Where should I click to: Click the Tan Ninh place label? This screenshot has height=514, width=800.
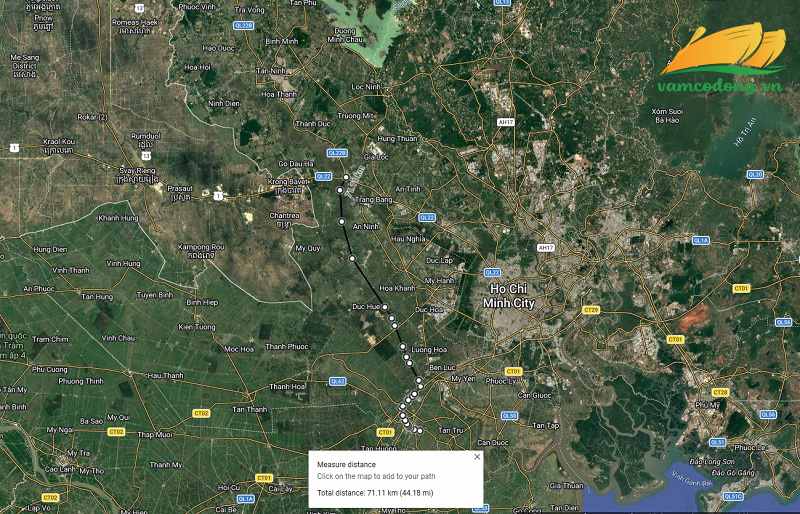271,71
